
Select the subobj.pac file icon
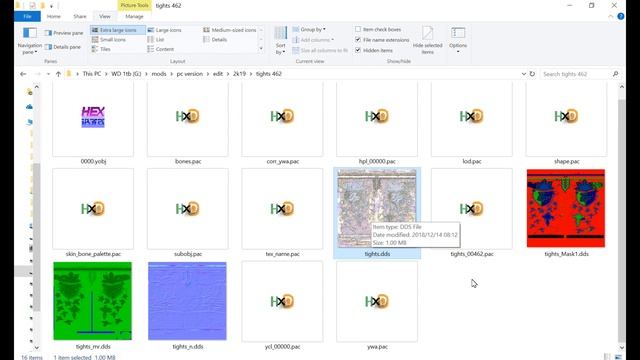coord(188,209)
